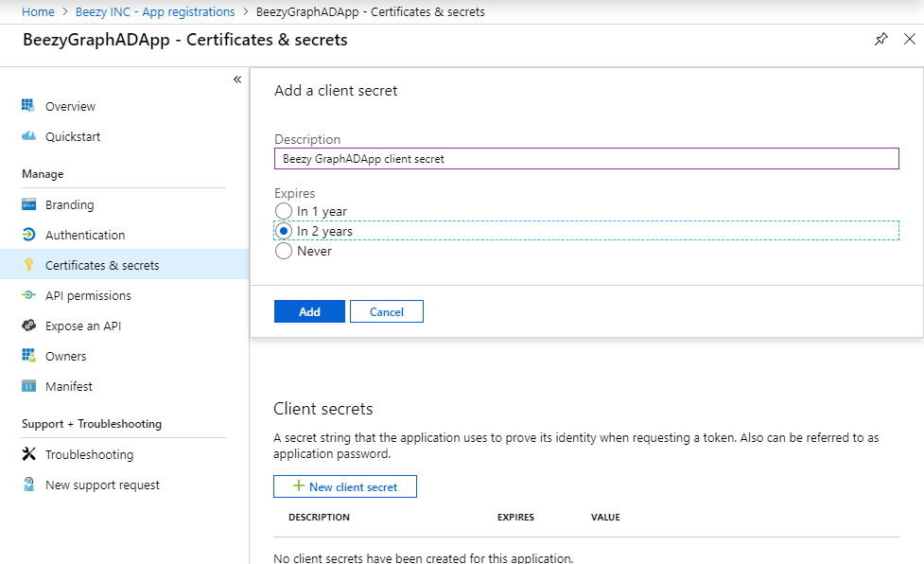Click the Manifest icon
924x564 pixels.
28,386
